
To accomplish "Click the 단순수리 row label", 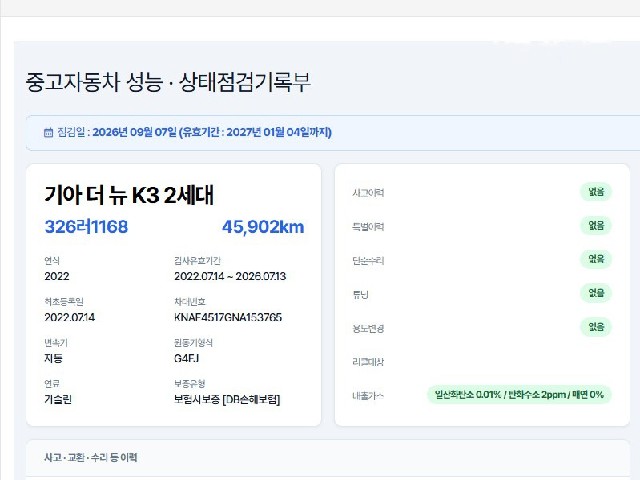I will [368, 260].
